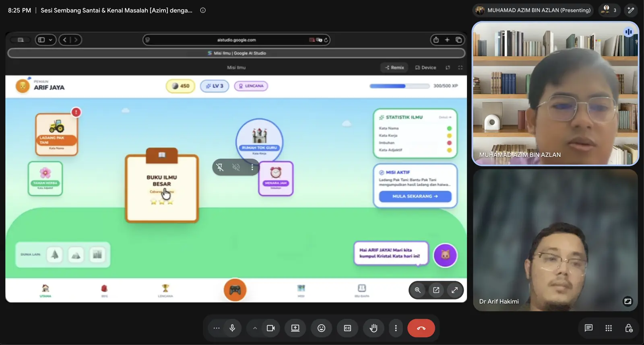Open Ibu Bapa tab in bottom nav
Image resolution: width=644 pixels, height=345 pixels.
362,291
